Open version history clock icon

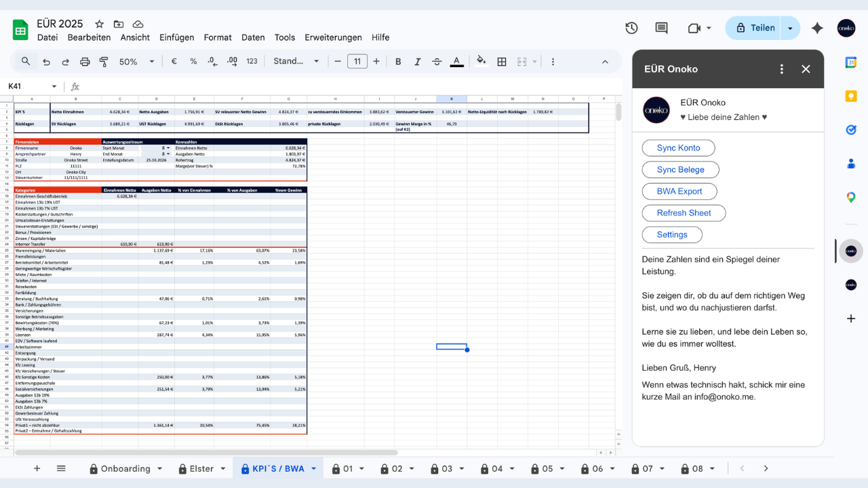click(x=631, y=28)
